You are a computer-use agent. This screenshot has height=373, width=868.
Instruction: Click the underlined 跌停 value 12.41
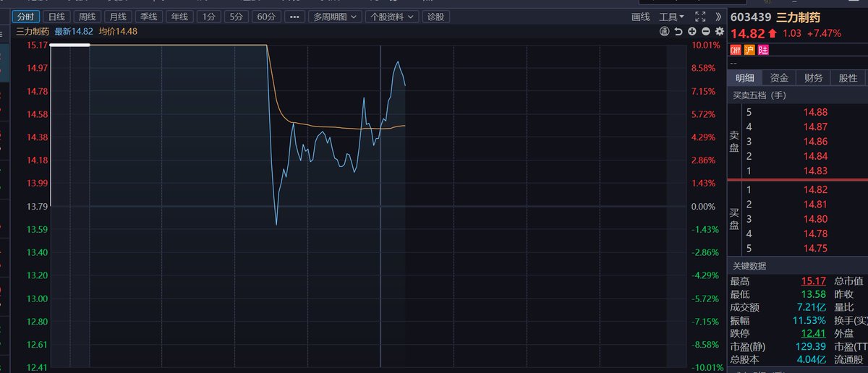[x=814, y=333]
